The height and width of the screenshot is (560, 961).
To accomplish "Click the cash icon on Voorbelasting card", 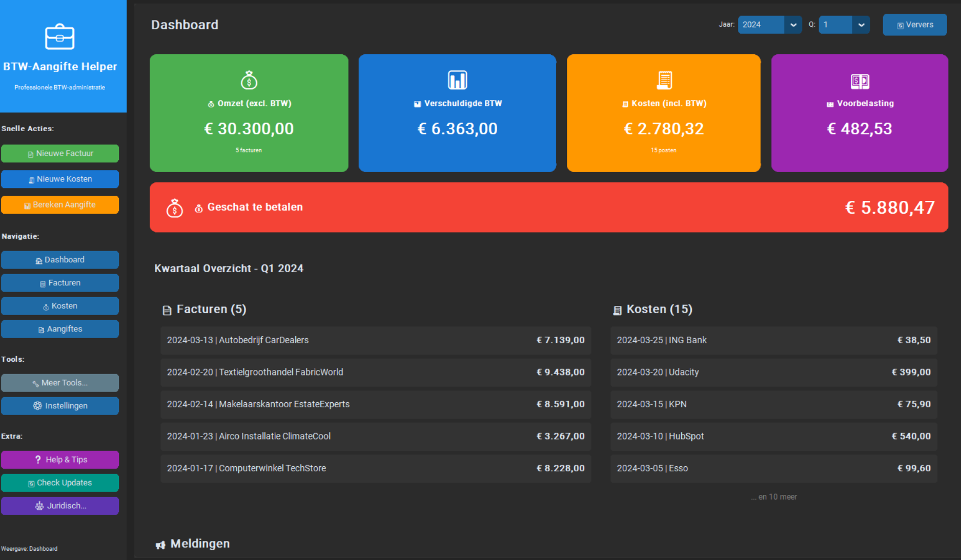I will click(x=860, y=81).
